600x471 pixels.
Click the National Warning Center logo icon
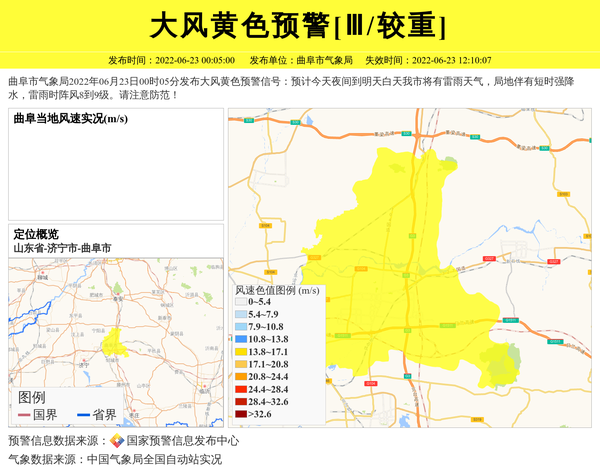[117, 441]
